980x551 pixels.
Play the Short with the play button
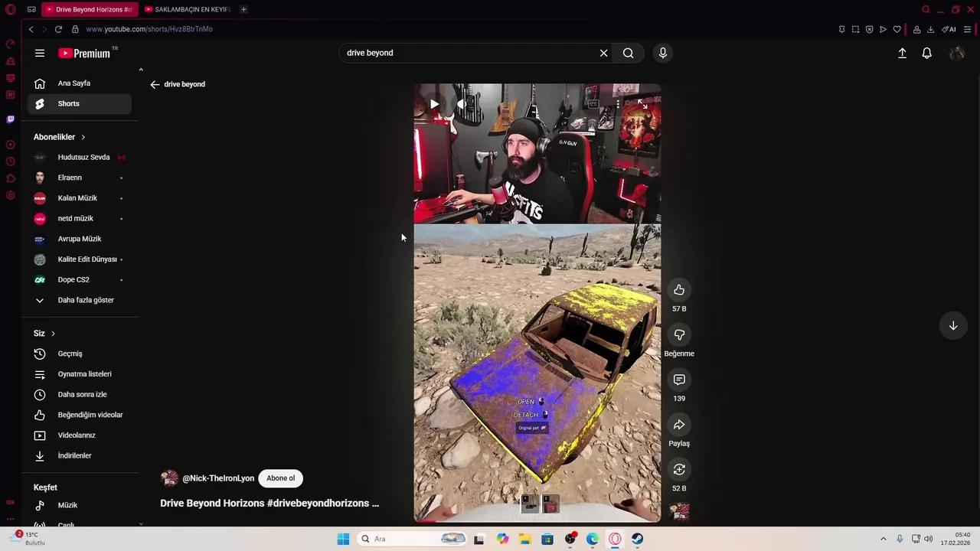coord(434,104)
